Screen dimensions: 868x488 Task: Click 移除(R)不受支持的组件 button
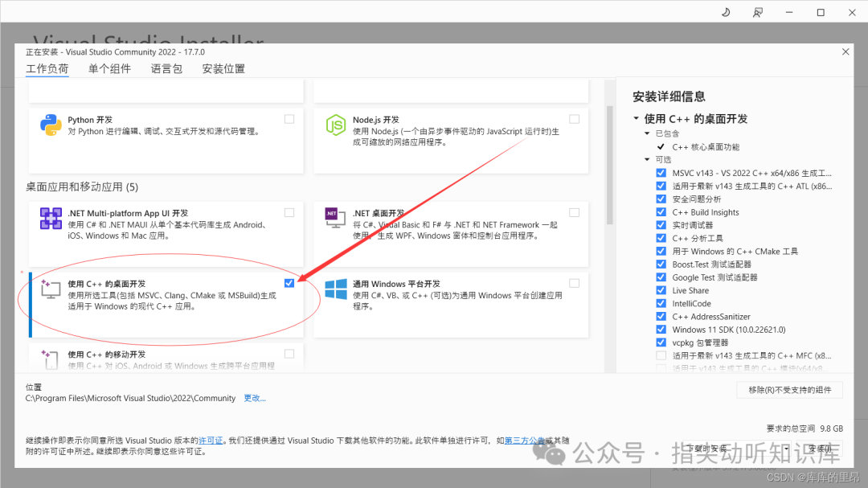[790, 390]
